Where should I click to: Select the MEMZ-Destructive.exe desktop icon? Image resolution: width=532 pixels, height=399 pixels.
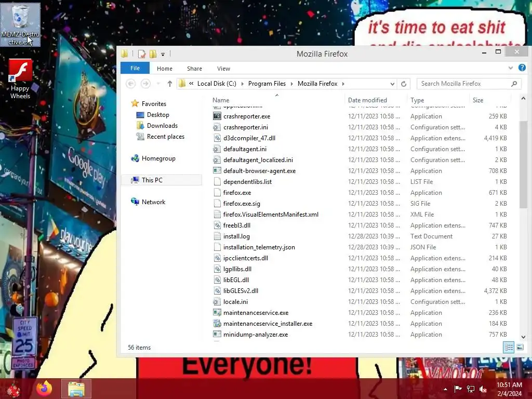click(20, 24)
